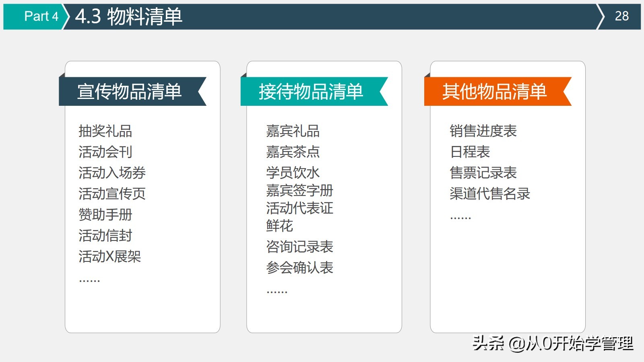The image size is (644, 362).
Task: Select 销售进度表 in other items card
Action: point(485,131)
